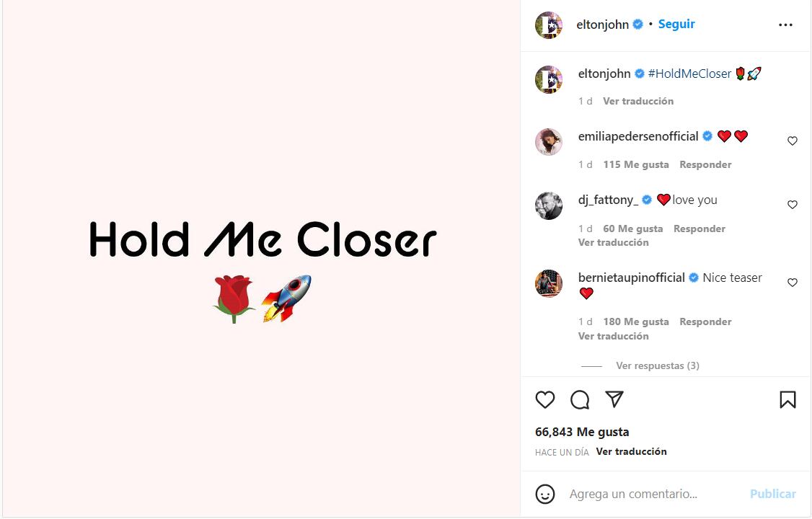Screen dimensions: 812x519
Task: Click the emoji smiley icon
Action: tap(545, 494)
